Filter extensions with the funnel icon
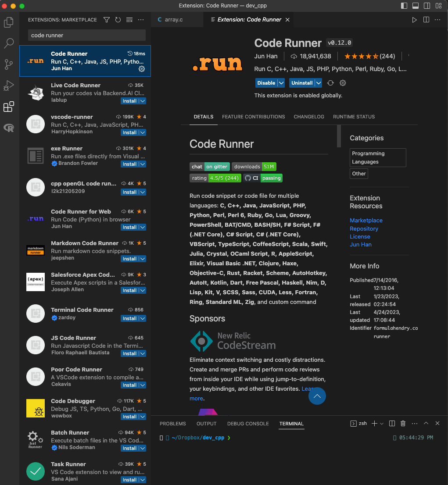The height and width of the screenshot is (485, 448). click(107, 20)
